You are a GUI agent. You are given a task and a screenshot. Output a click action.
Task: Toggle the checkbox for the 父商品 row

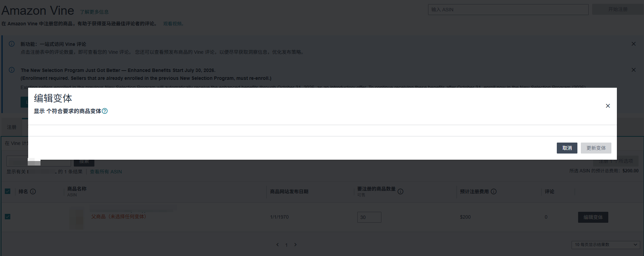[x=8, y=217]
